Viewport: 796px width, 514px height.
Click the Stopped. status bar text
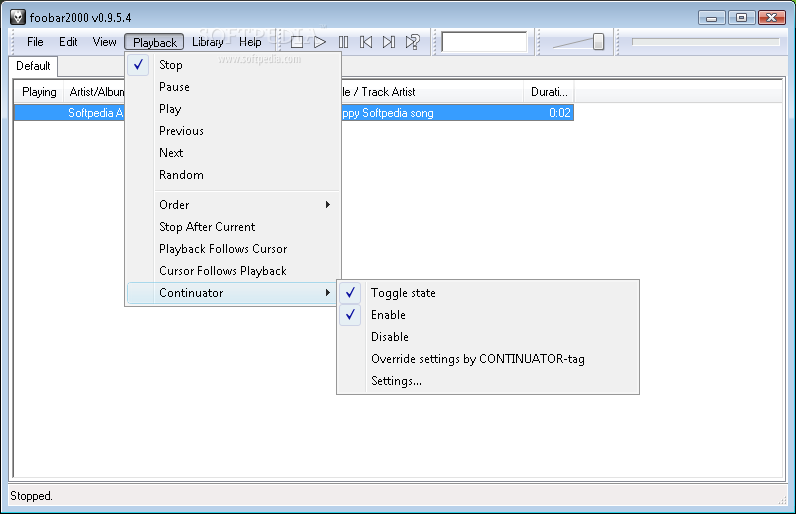click(31, 496)
